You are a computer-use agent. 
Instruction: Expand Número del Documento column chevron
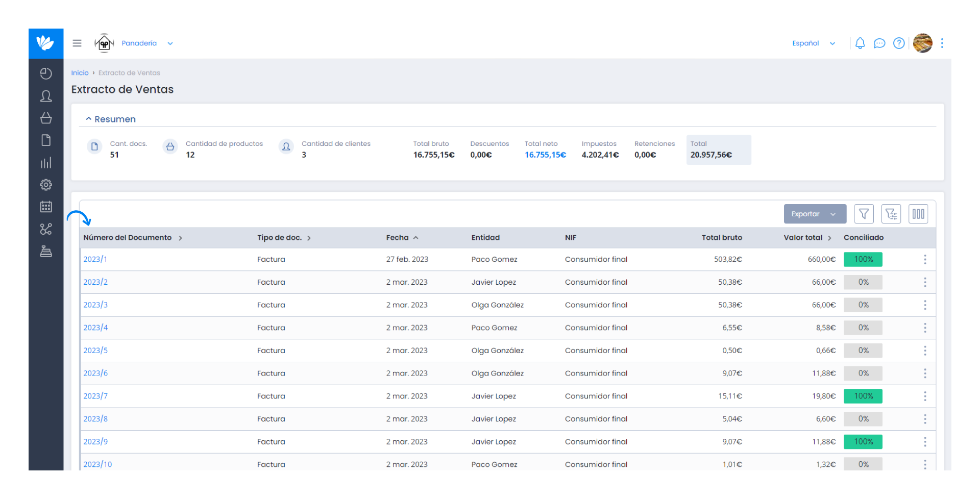180,238
